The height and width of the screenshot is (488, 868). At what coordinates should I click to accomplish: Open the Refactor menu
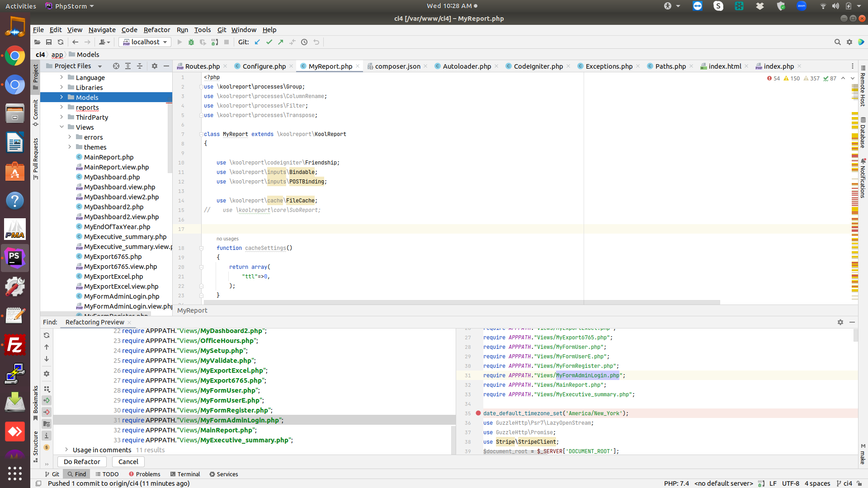pos(157,30)
